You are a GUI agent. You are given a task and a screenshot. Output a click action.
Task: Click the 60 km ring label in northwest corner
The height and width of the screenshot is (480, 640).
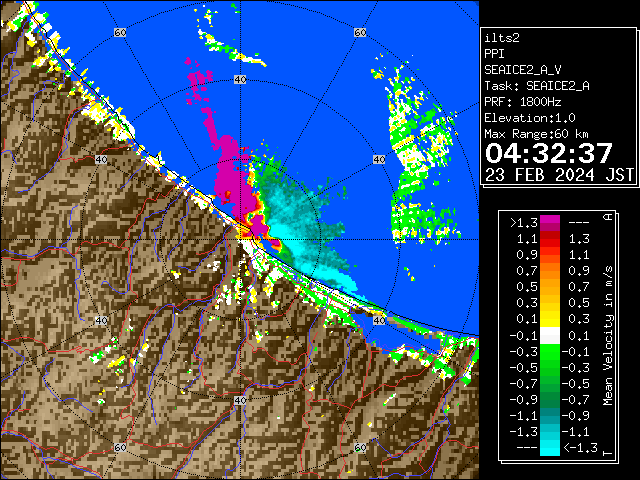[120, 32]
